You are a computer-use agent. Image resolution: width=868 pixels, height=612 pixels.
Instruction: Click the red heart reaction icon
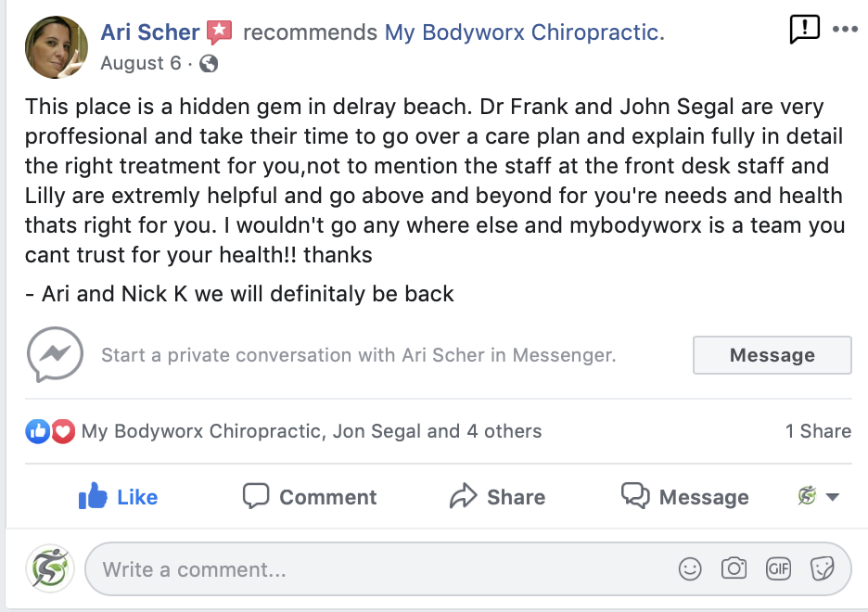coord(62,431)
